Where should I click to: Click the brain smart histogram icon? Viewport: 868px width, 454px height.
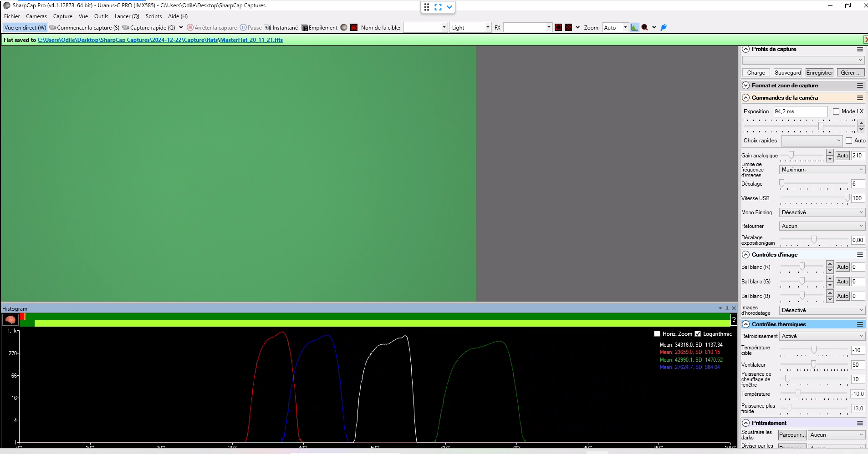pyautogui.click(x=10, y=320)
